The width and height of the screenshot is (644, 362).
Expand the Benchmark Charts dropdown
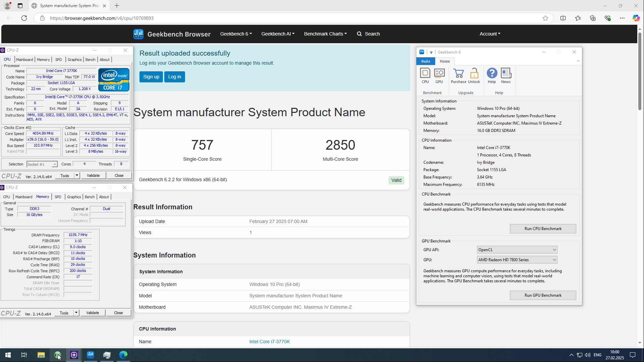(x=325, y=34)
